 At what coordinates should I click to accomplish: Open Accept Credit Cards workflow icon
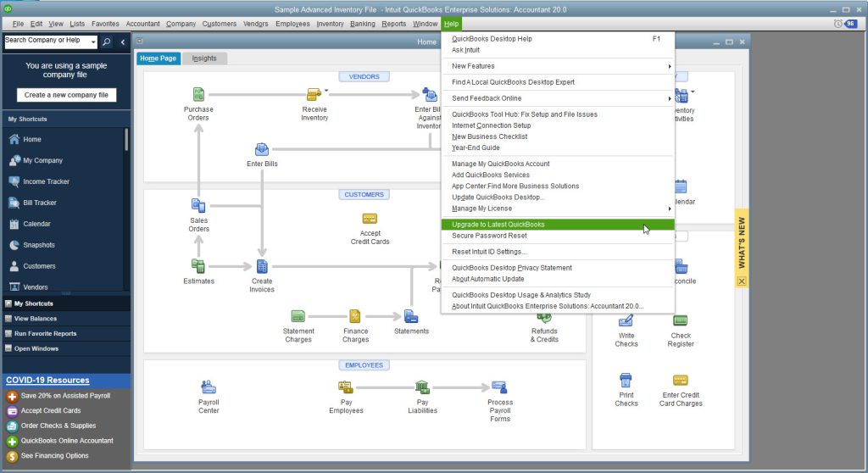click(370, 219)
